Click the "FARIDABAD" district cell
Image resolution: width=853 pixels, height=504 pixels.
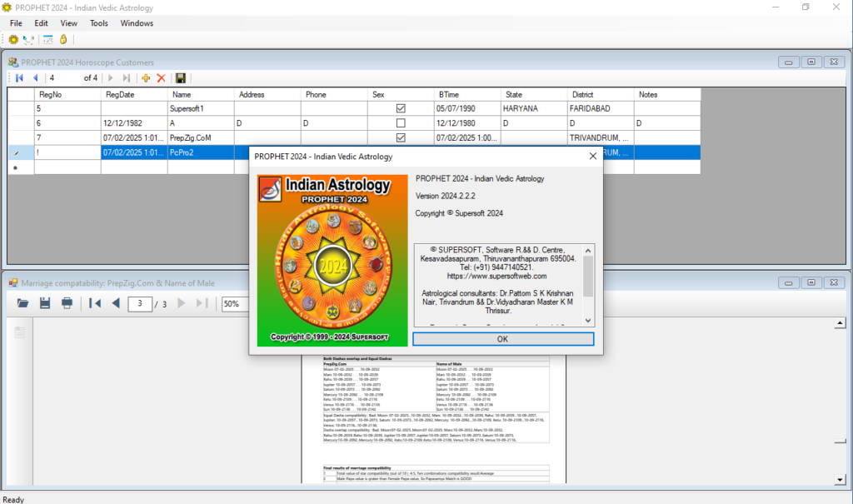601,108
